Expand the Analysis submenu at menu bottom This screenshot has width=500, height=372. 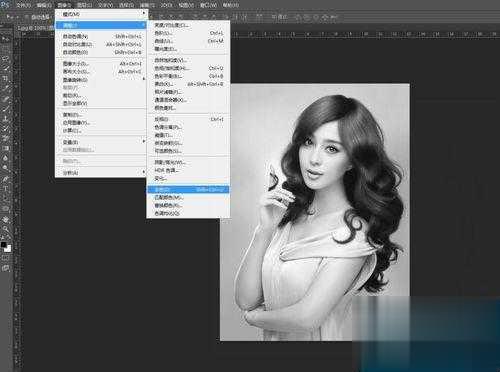pos(101,173)
